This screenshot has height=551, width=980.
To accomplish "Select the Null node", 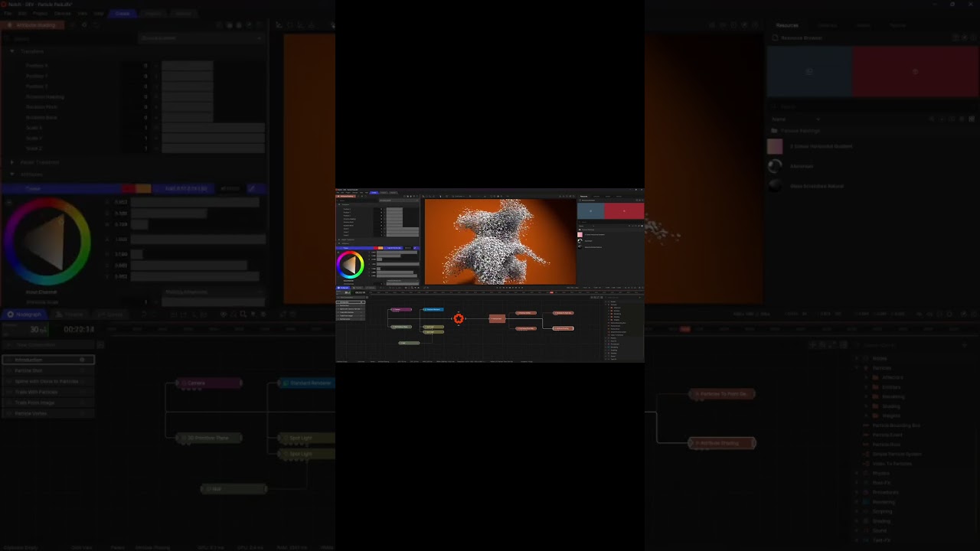I will pyautogui.click(x=234, y=488).
